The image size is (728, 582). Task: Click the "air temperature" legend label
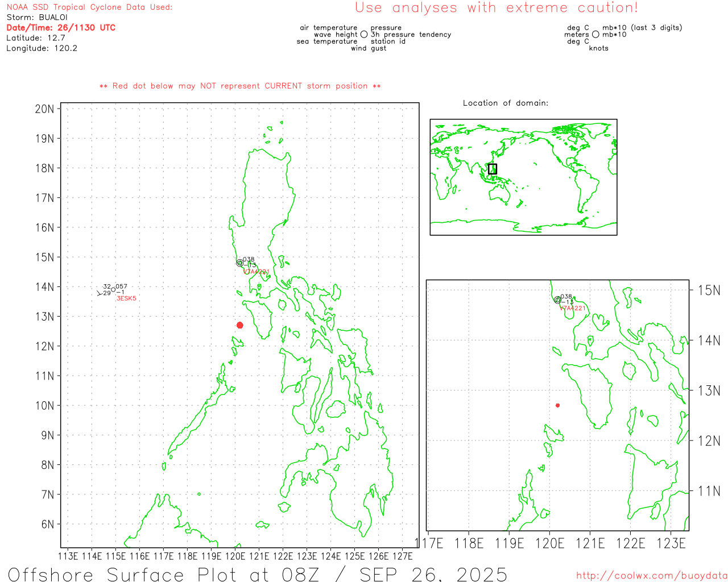(x=329, y=27)
